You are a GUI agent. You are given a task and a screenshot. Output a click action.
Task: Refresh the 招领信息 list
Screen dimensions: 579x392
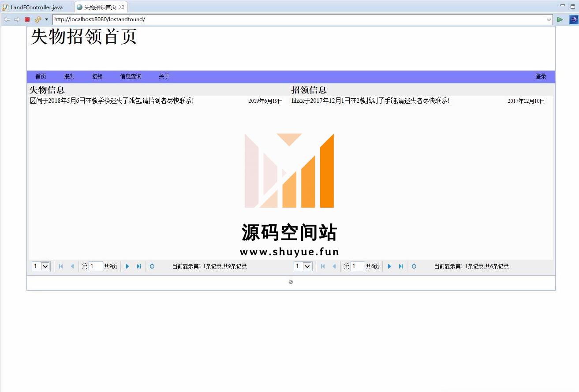click(x=414, y=266)
